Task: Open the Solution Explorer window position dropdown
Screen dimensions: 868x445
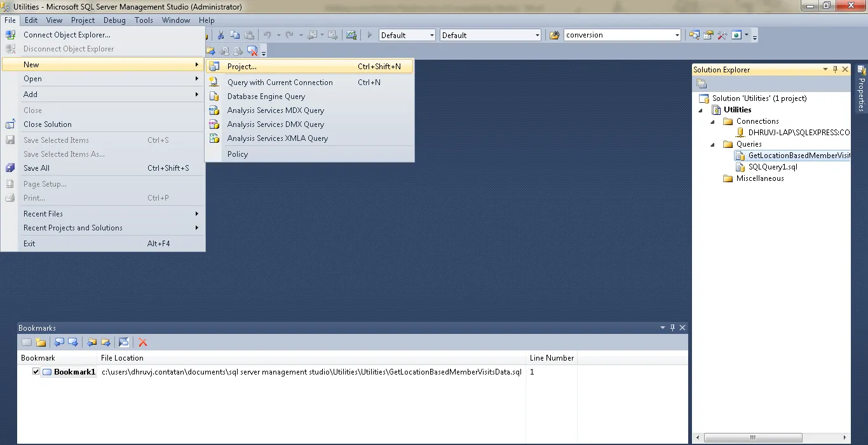Action: pyautogui.click(x=825, y=69)
